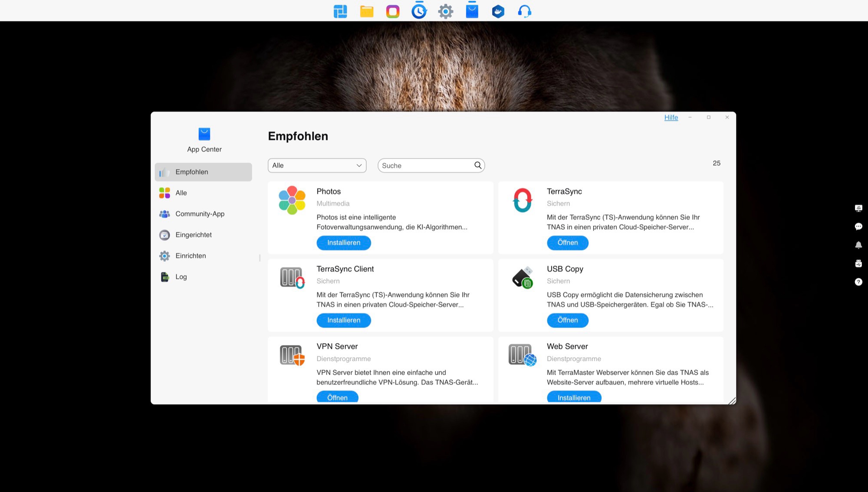This screenshot has width=868, height=492.
Task: Open the file manager icon in top dock
Action: pos(367,11)
